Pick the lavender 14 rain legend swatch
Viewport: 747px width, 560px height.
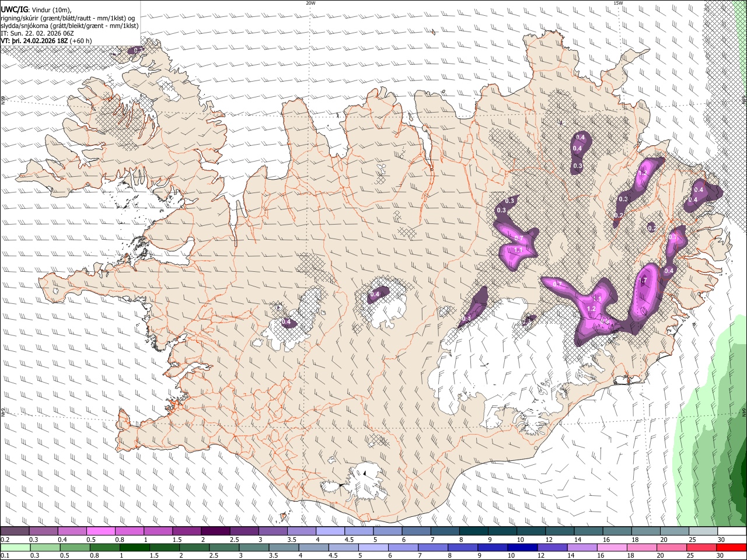click(582, 548)
